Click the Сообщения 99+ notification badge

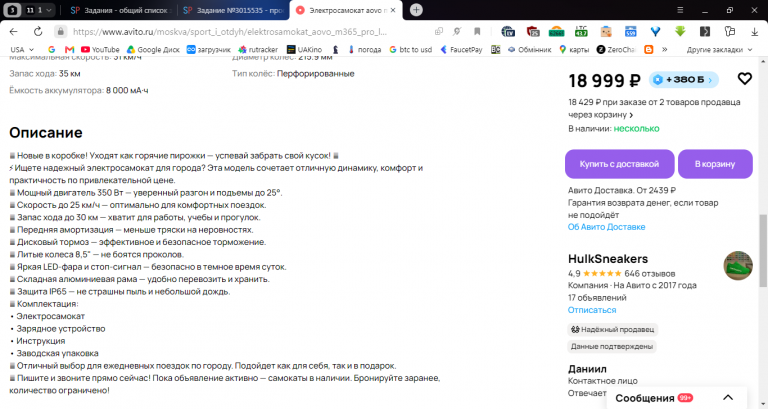[x=685, y=398]
